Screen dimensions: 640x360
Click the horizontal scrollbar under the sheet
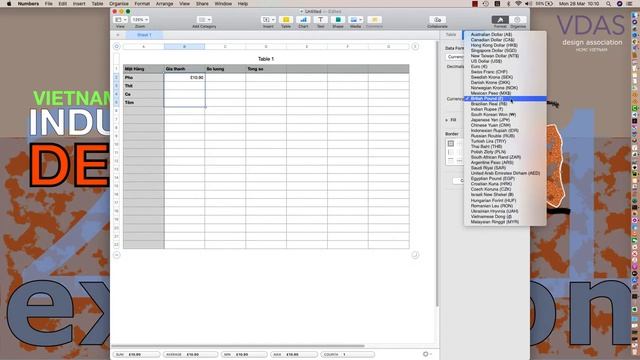click(238, 346)
